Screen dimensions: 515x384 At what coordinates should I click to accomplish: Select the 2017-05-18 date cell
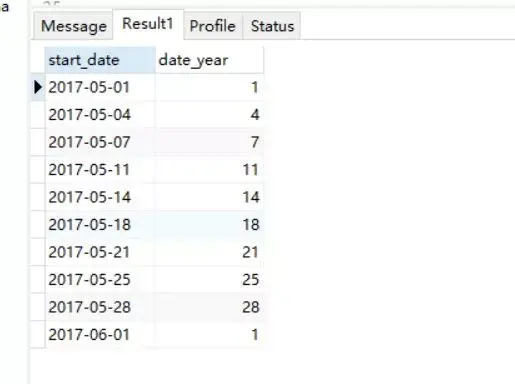click(100, 224)
